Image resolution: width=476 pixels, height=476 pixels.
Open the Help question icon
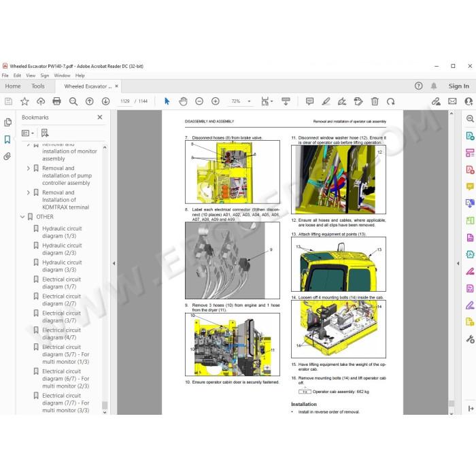tap(418, 86)
